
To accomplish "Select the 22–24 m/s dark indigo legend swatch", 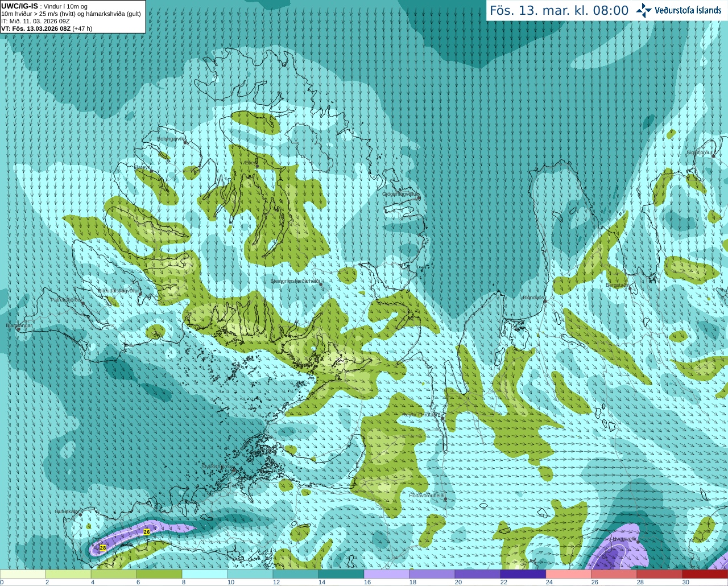I will pos(523,574).
